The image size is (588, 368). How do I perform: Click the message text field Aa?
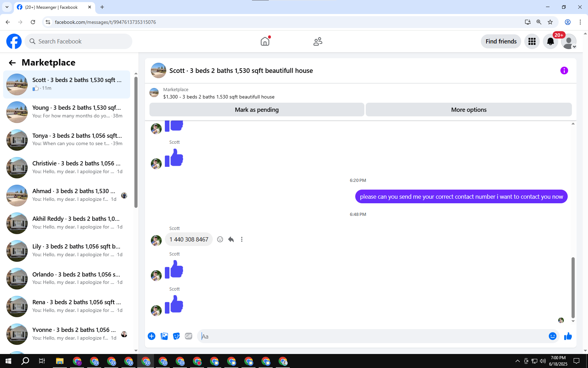[373, 336]
